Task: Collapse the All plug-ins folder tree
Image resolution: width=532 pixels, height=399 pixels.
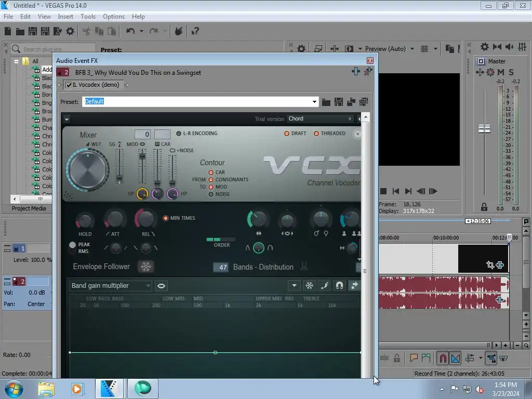Action: [16, 61]
